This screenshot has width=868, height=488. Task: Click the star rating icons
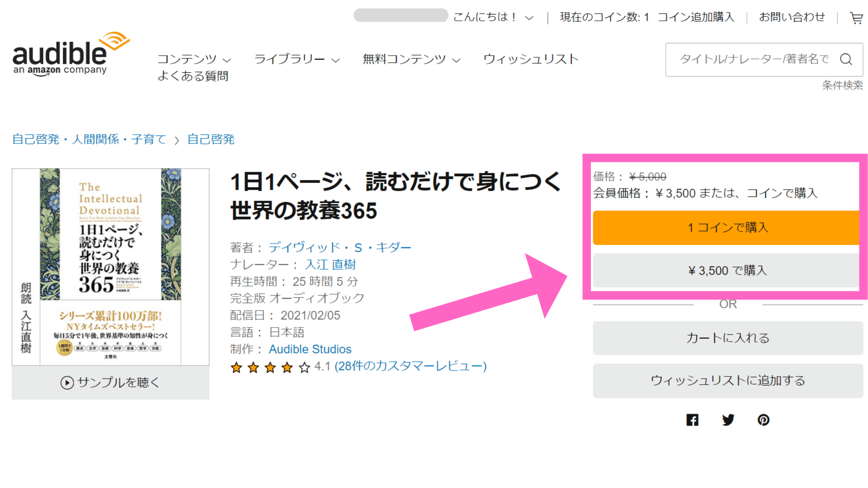(x=270, y=367)
